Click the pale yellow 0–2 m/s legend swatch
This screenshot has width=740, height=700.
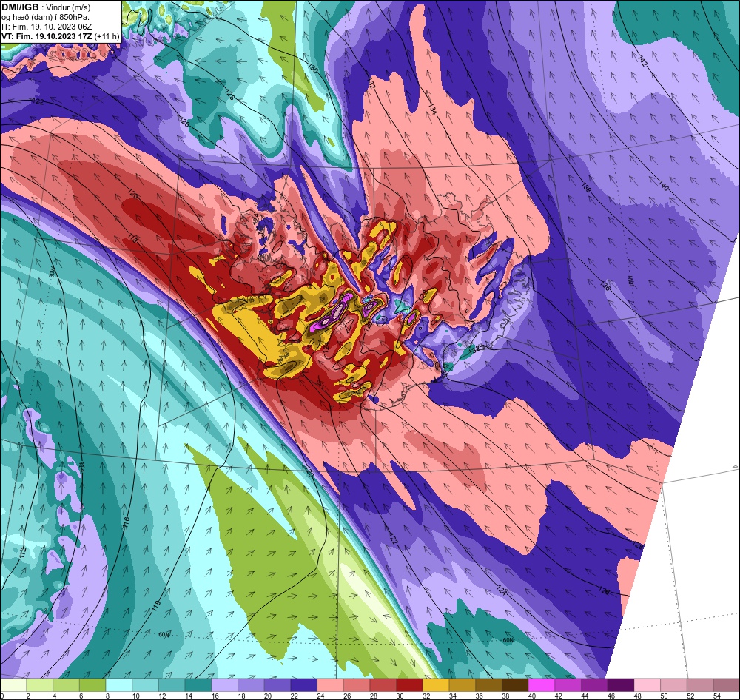tap(13, 685)
